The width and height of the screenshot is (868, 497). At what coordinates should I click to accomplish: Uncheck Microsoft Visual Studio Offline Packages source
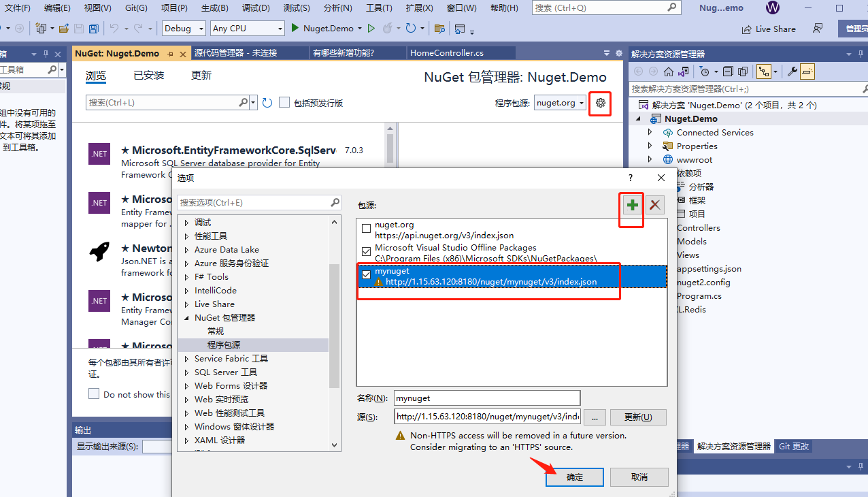[367, 251]
